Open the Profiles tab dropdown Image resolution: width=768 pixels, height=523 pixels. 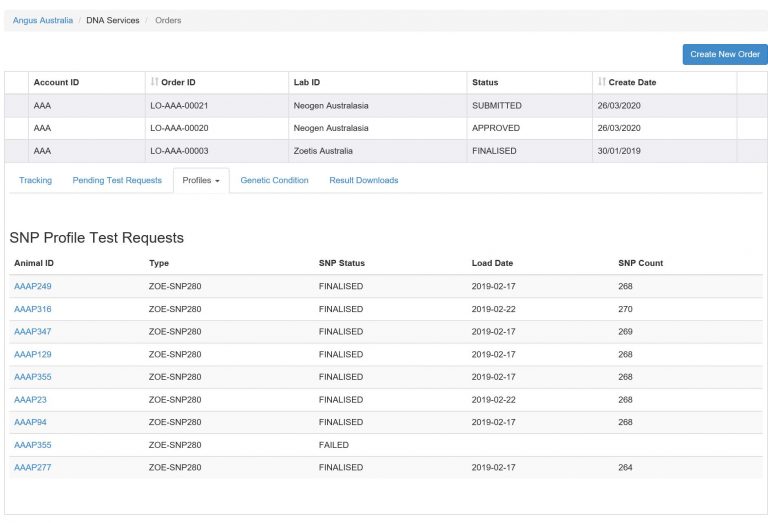point(201,181)
